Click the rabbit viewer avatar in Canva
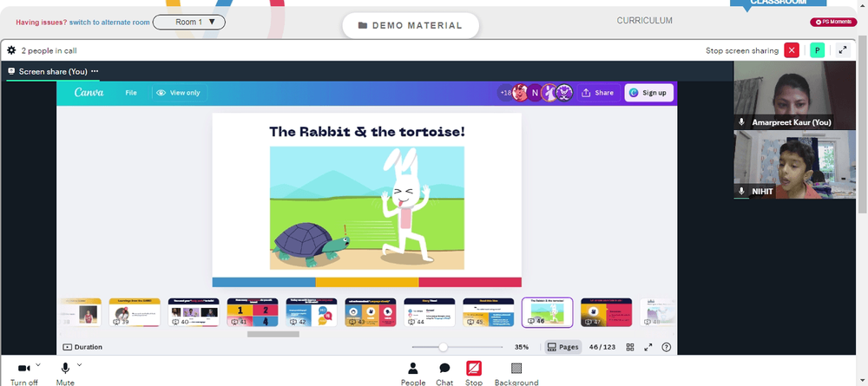 [549, 93]
